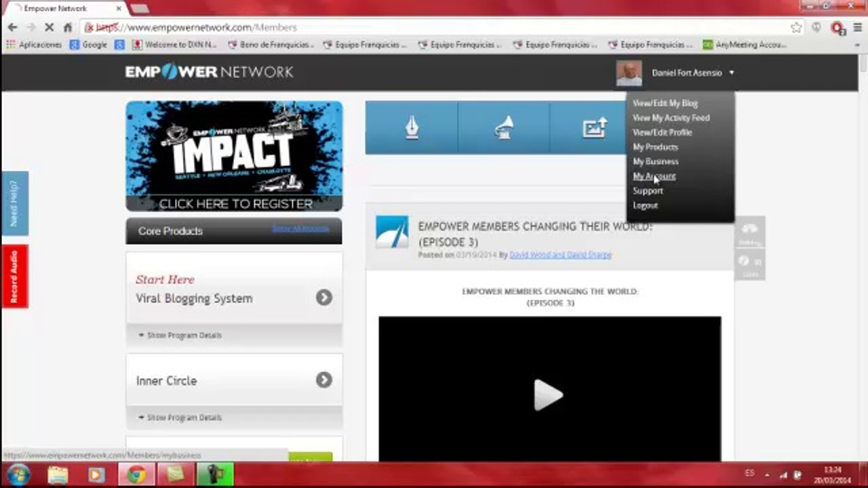Screen dimensions: 868x488
Task: Click the blog post author thumbnail icon
Action: click(x=392, y=232)
